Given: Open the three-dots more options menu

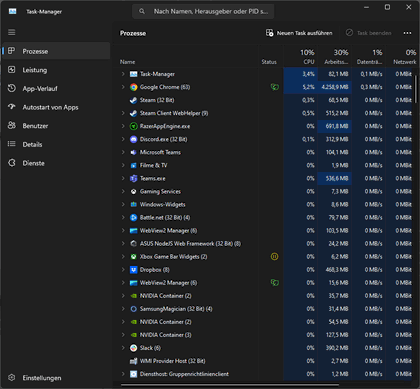Looking at the screenshot, I should click(x=407, y=33).
